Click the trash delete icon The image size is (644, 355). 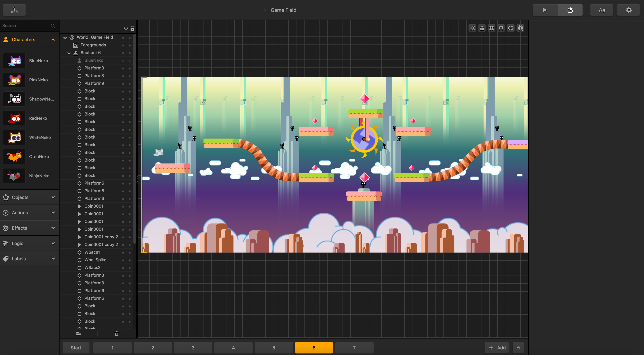click(x=117, y=334)
